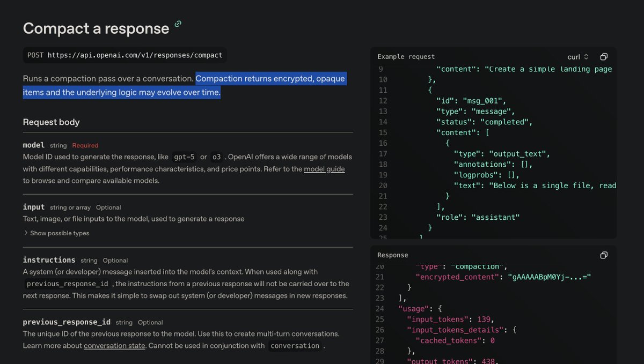
Task: Open the curl language selector
Action: pos(578,57)
